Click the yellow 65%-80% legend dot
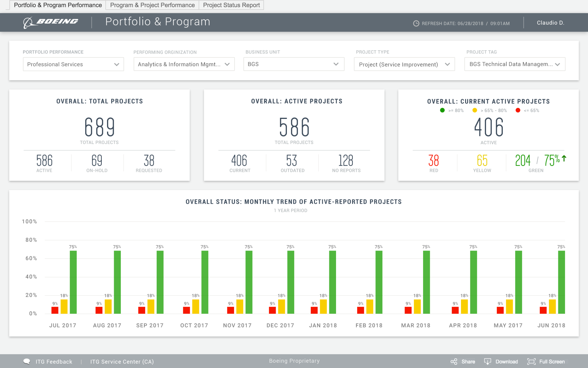588x368 pixels. pyautogui.click(x=475, y=110)
